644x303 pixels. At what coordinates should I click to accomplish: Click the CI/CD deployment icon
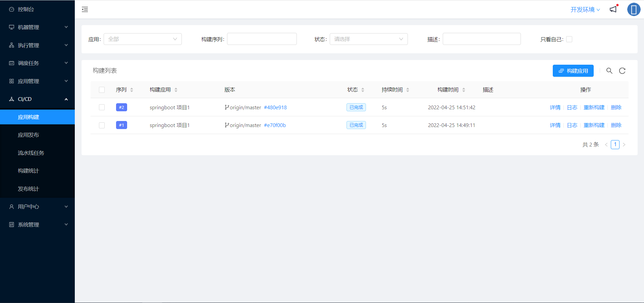pos(11,99)
